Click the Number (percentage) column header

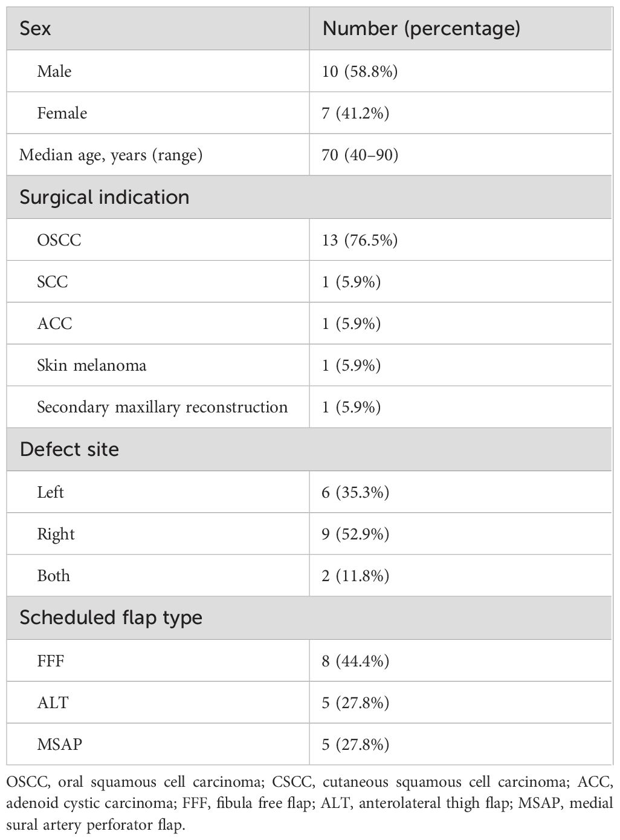421,28
